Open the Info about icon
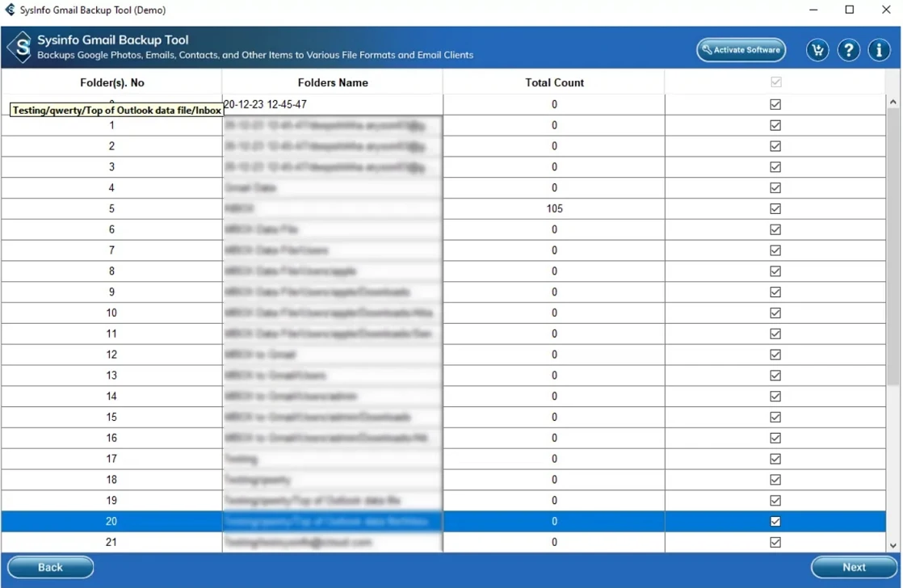903x588 pixels. (879, 50)
